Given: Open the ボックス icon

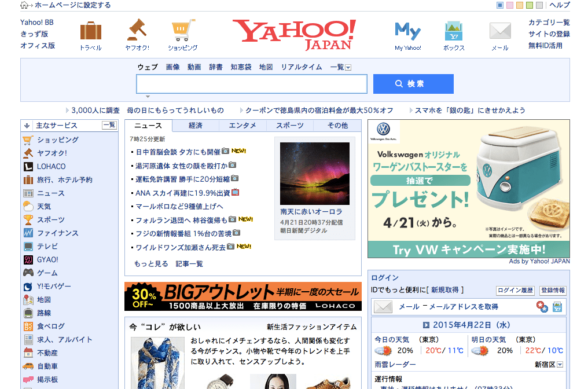Looking at the screenshot, I should point(454,31).
